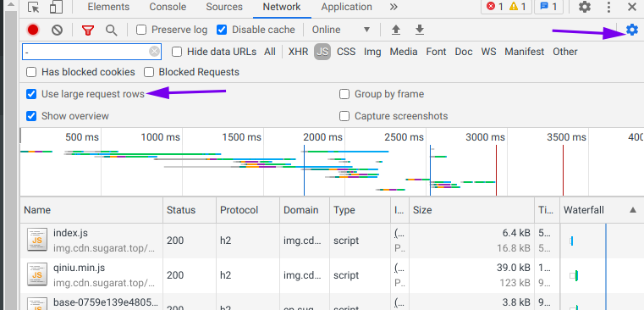The image size is (644, 310).
Task: Sort by the Status column header
Action: (x=190, y=210)
